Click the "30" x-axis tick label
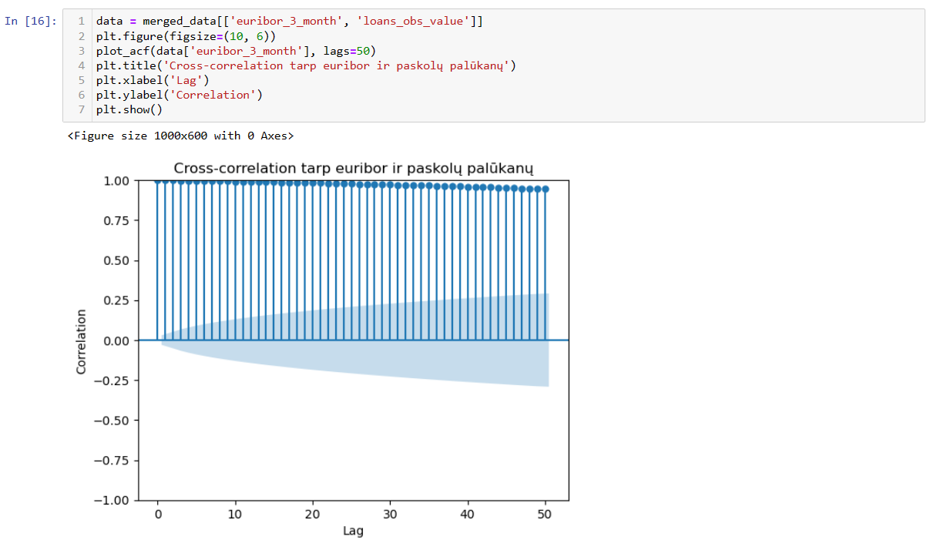The height and width of the screenshot is (560, 930). [391, 514]
